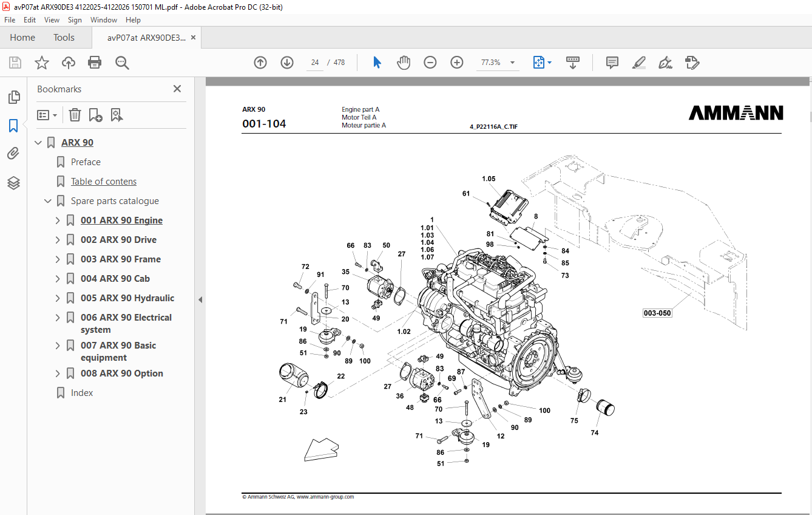
Task: Go to next page with down arrow
Action: (x=287, y=63)
